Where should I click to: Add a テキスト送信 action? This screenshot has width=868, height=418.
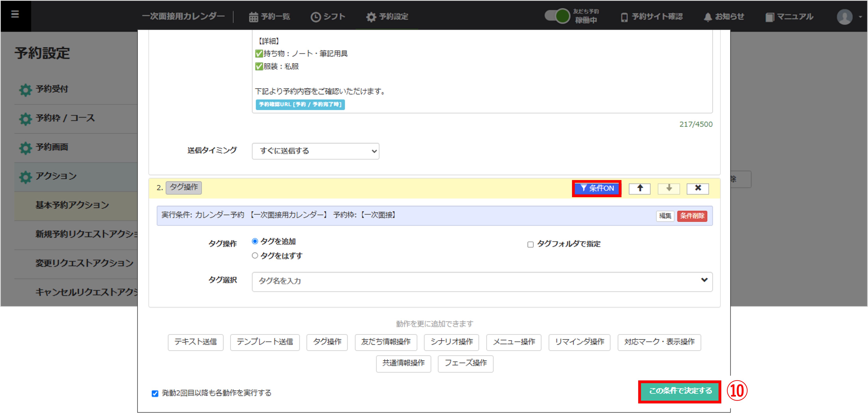[195, 342]
